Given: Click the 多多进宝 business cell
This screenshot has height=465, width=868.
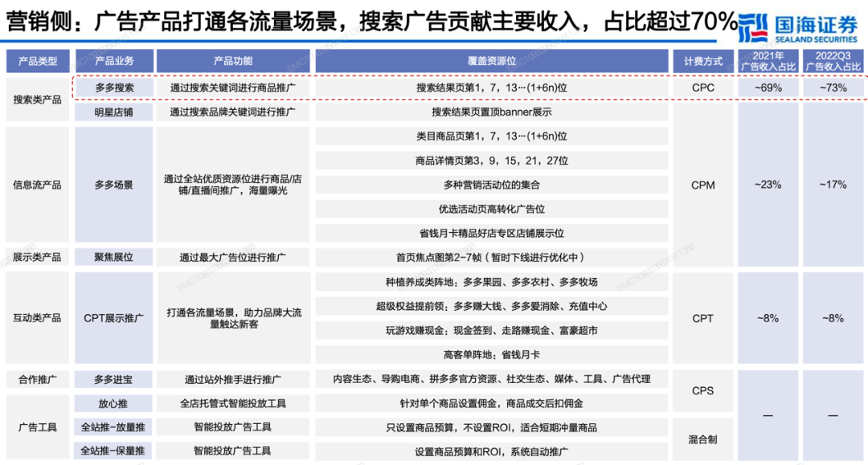Looking at the screenshot, I should point(114,379).
